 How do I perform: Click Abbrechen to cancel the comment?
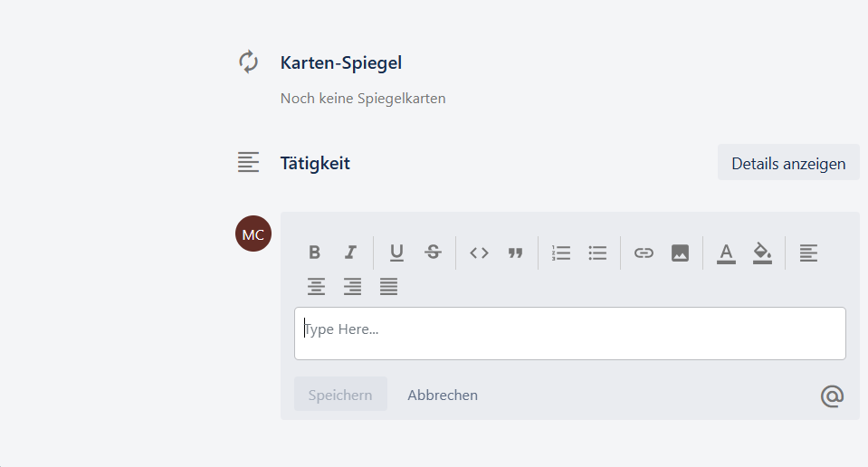443,395
